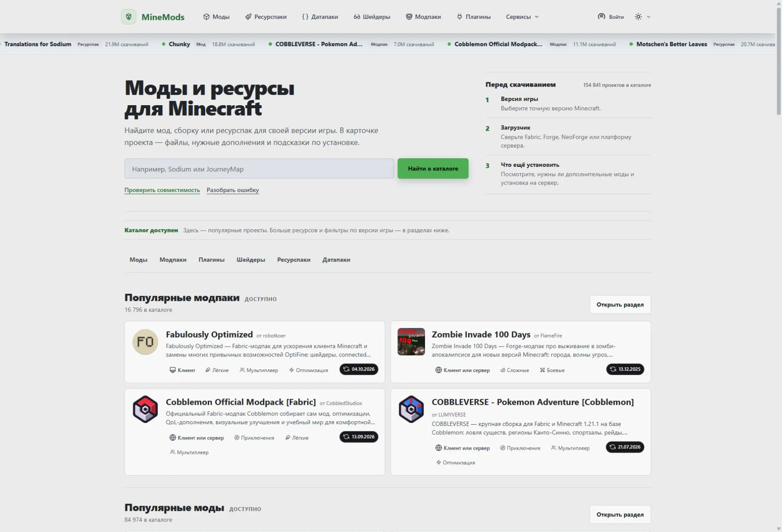Click the COBBLEVERSE blue cube icon
This screenshot has width=782, height=532.
tap(411, 409)
